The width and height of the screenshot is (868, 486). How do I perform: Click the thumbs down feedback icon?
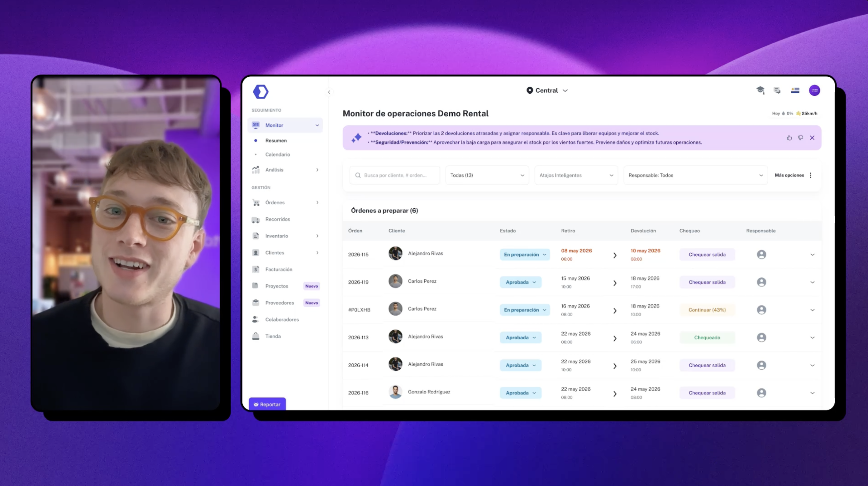tap(801, 138)
